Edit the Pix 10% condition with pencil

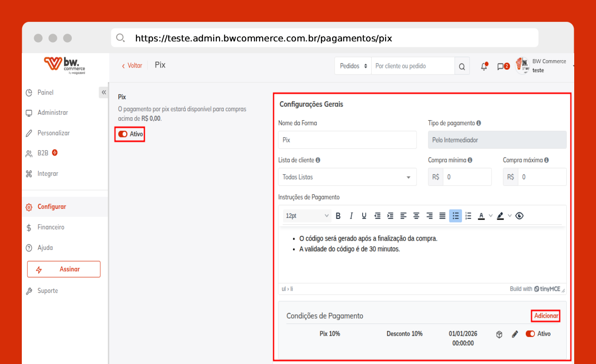pyautogui.click(x=515, y=334)
